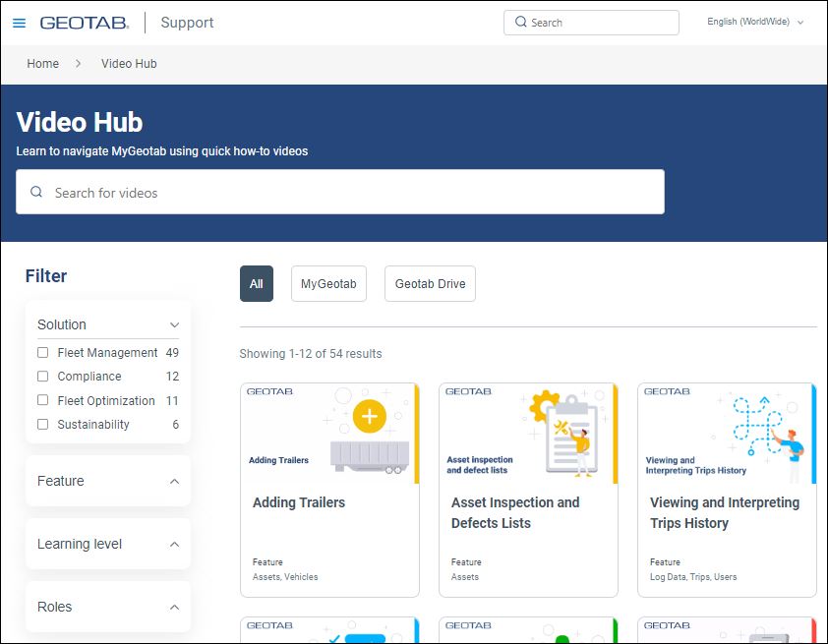Open Asset Inspection and Defects Lists title
Viewport: 828px width, 644px height.
tap(515, 512)
